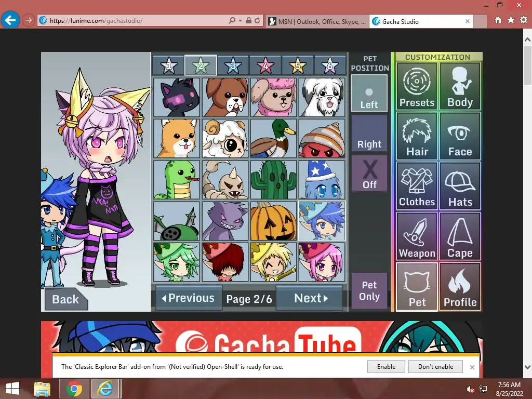Select the blue wizard hat ghost pet
This screenshot has width=532, height=399.
pos(322,180)
